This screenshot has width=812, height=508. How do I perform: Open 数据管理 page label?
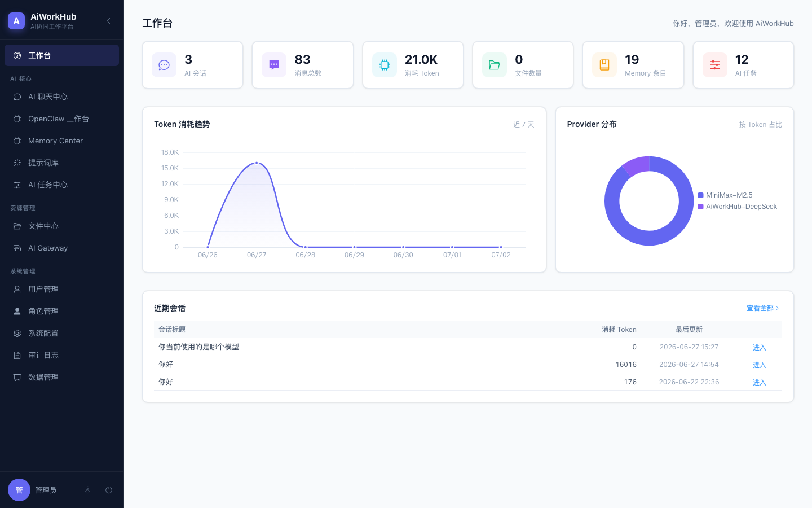(x=43, y=377)
